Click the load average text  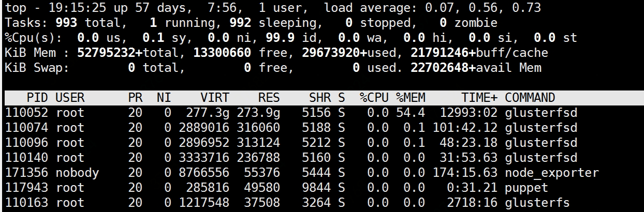(x=432, y=8)
